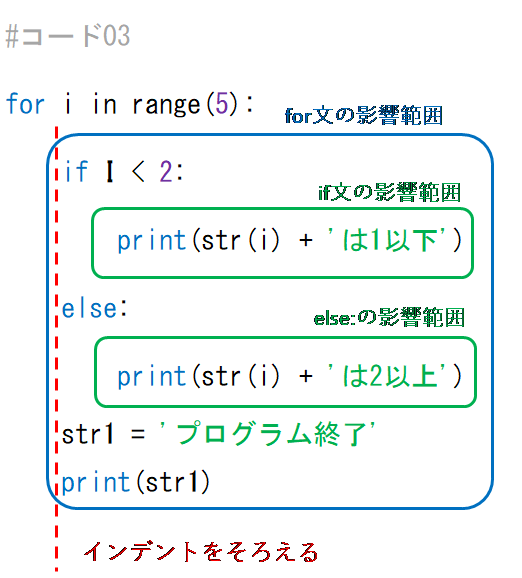Click the 'は2以上' string literal
522x578 pixels.
[386, 376]
